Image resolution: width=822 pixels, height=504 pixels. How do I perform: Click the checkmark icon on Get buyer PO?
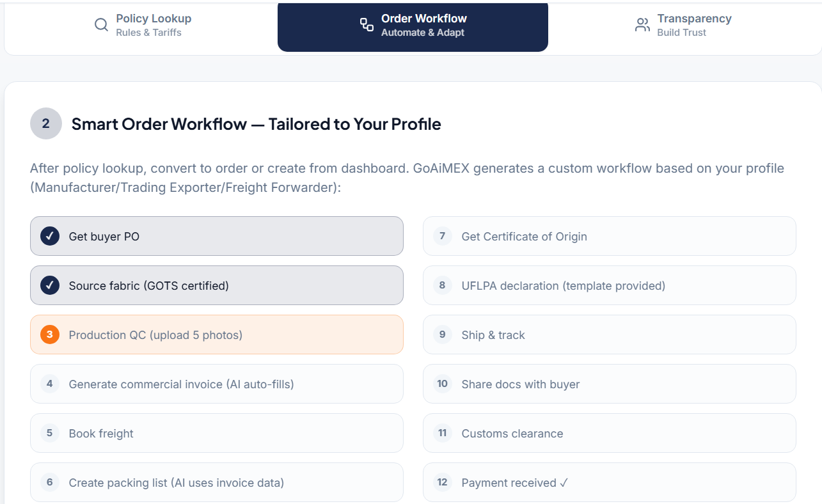coord(49,236)
